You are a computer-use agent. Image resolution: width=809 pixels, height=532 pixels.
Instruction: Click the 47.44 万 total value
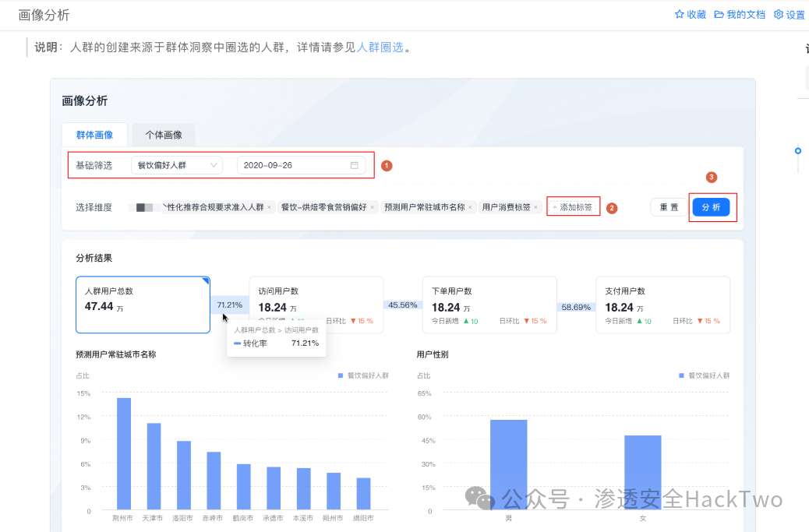[x=104, y=307]
